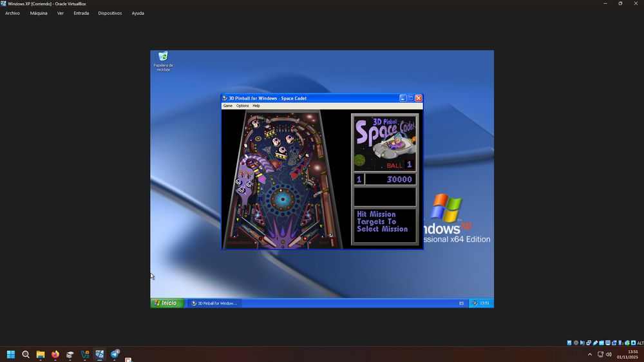This screenshot has height=362, width=644.
Task: Click the Papelera de reciclaje desktop icon
Action: (163, 62)
